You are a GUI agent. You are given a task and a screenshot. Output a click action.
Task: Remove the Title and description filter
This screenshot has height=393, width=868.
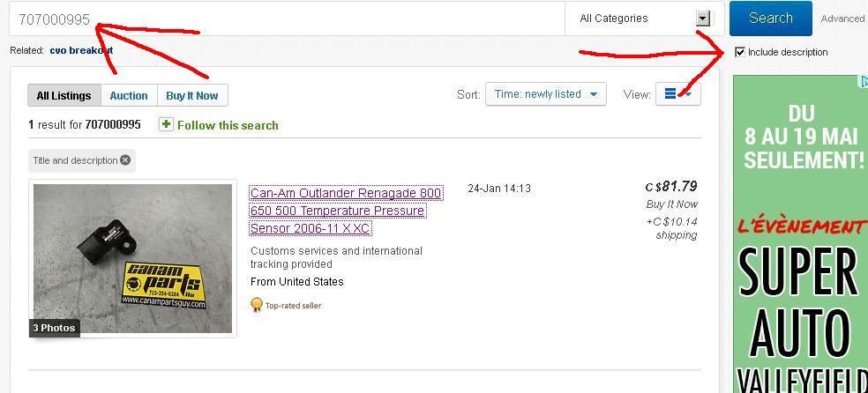click(125, 160)
